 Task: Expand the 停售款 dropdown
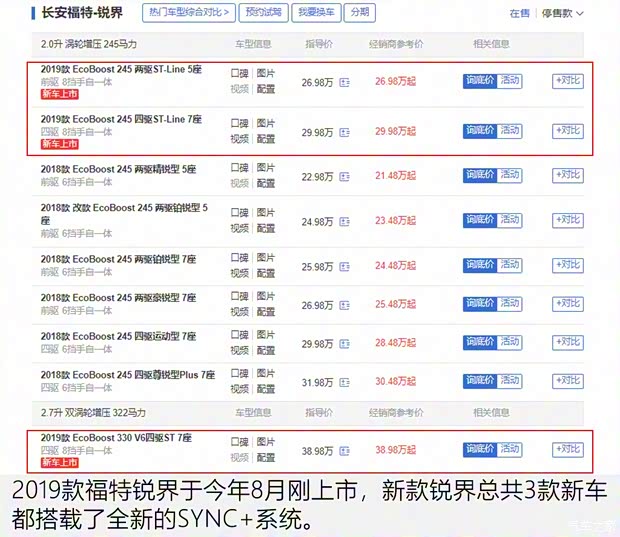coord(562,13)
